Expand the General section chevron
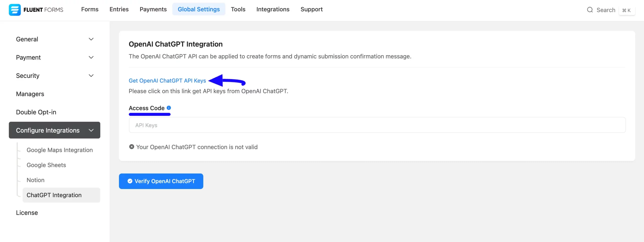The width and height of the screenshot is (644, 242). pyautogui.click(x=91, y=39)
